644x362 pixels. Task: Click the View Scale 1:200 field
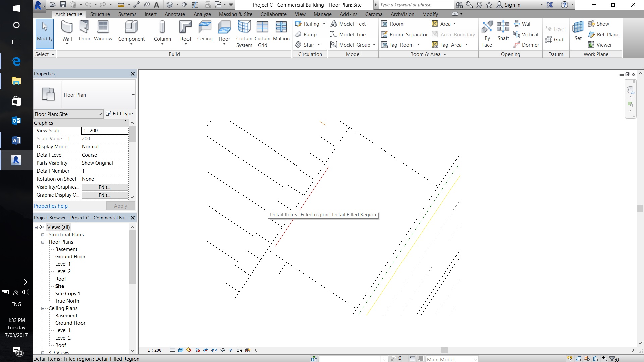[105, 131]
